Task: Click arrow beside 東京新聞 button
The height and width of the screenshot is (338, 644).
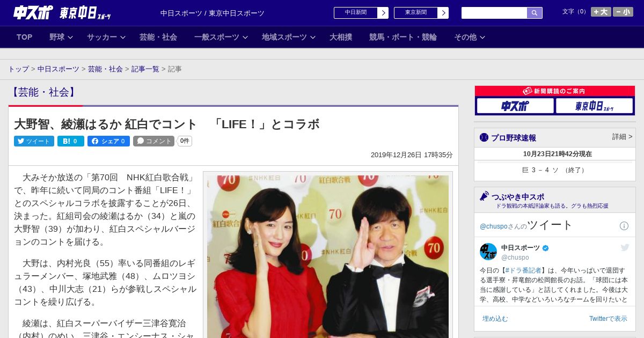Action: 443,13
